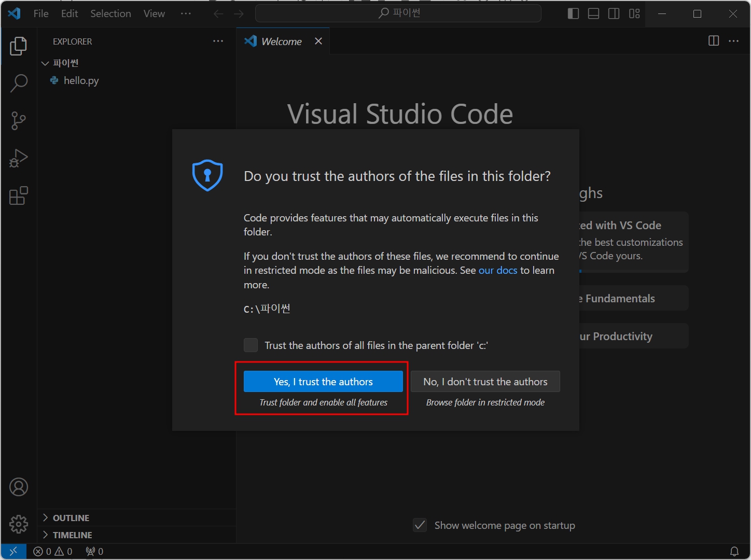Open the Productivity walkthrough card
This screenshot has width=751, height=560.
(633, 336)
